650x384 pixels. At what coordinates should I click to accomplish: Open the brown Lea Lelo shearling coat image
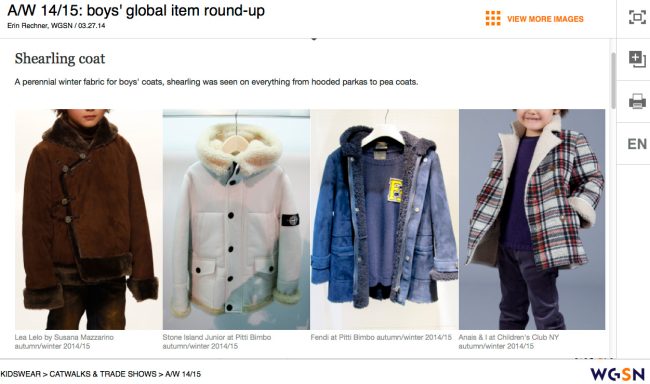(88, 219)
